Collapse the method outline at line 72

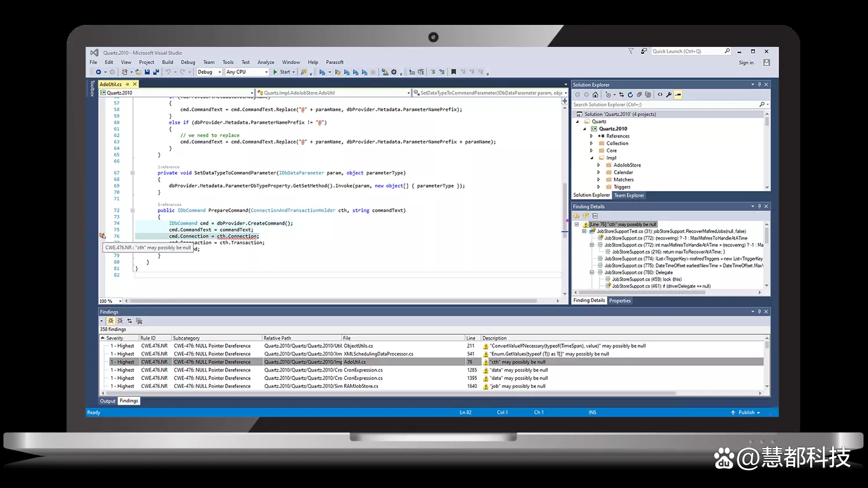[133, 211]
